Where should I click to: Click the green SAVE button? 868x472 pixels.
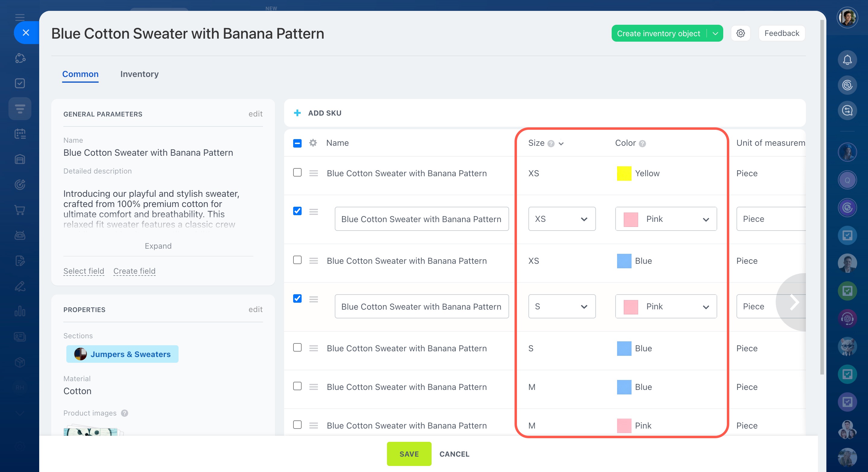(x=409, y=454)
